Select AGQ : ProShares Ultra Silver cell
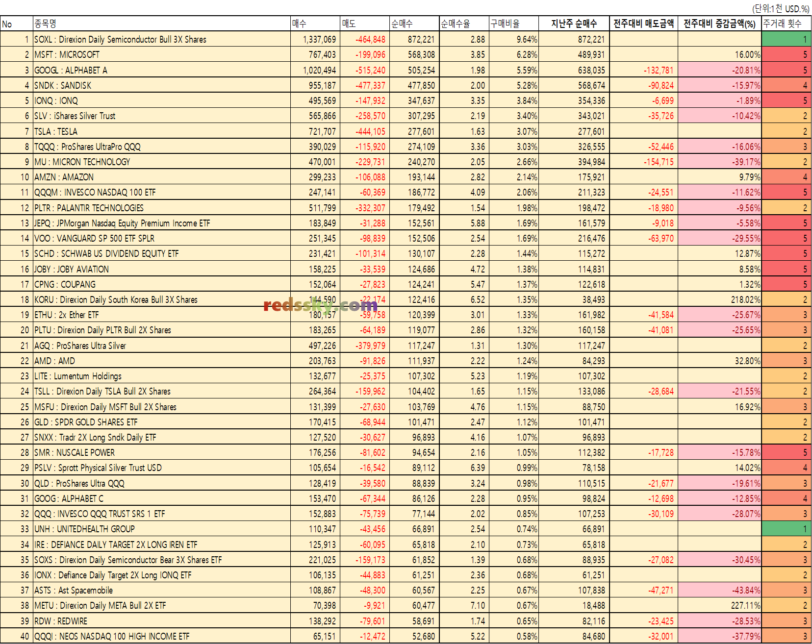The height and width of the screenshot is (644, 812). tap(162, 346)
